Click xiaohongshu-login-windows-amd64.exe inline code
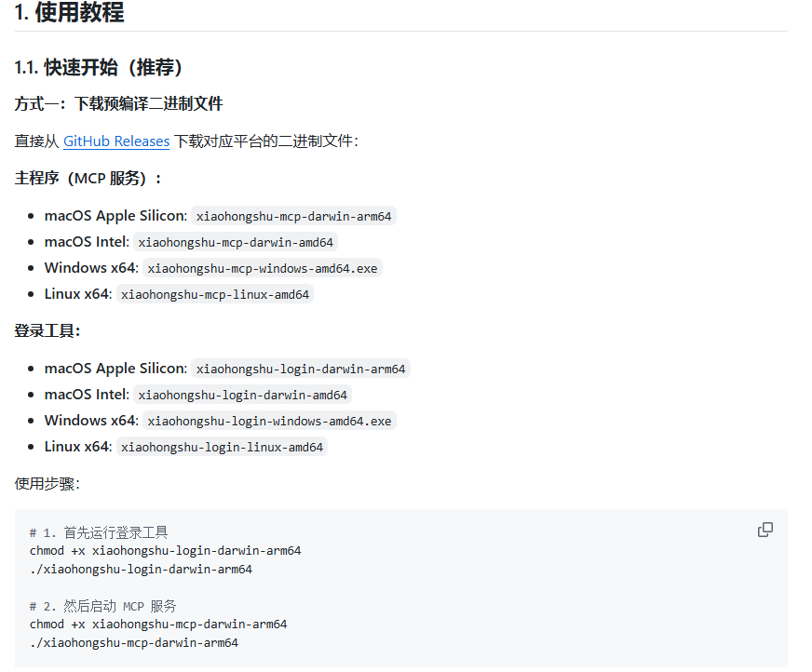This screenshot has width=812, height=672. click(x=269, y=421)
